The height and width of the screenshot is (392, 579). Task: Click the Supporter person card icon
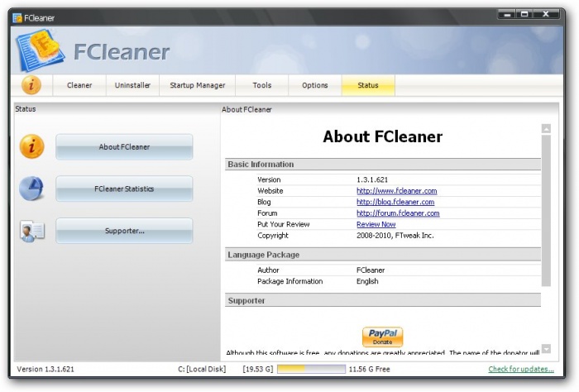[32, 231]
